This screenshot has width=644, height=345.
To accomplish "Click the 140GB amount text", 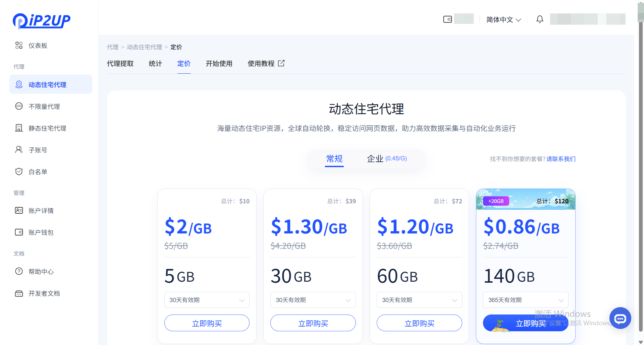I will pos(509,276).
